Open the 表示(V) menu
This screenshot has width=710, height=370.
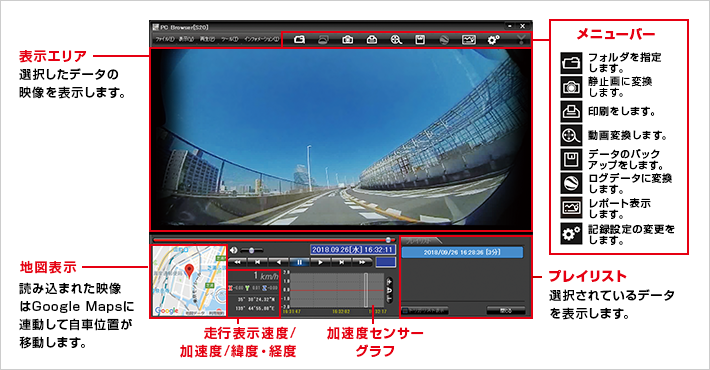point(186,40)
